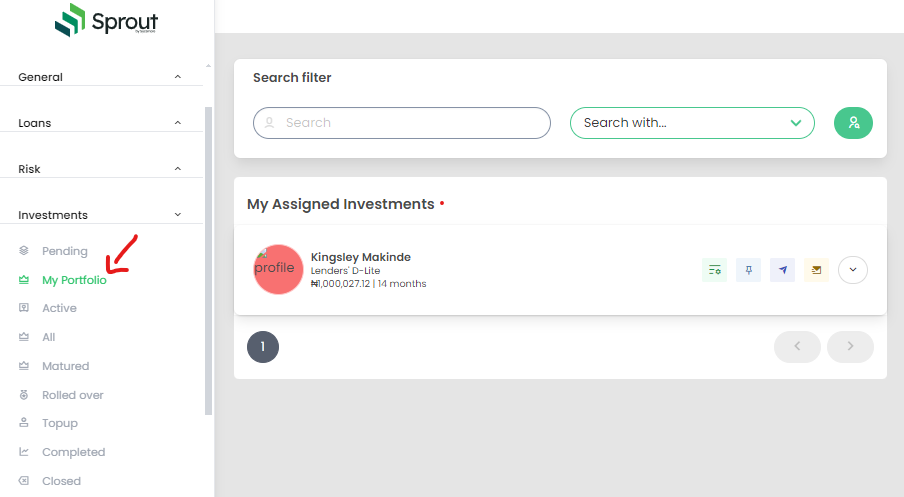Viewport: 904px width, 497px height.
Task: Expand the General sidebar section
Action: point(100,77)
